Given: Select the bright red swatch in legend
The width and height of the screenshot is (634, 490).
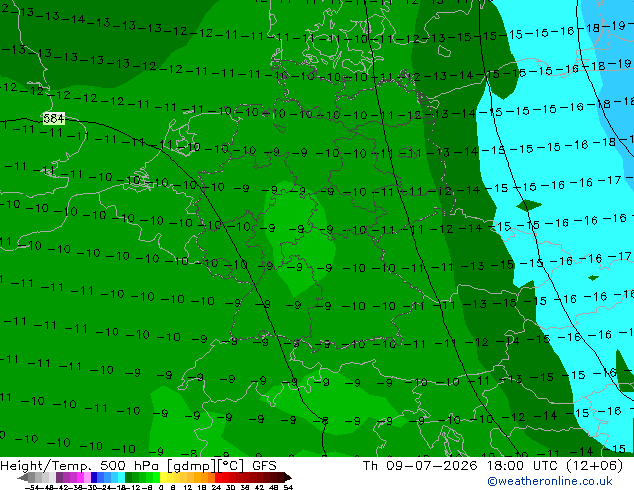Looking at the screenshot, I should (218, 477).
